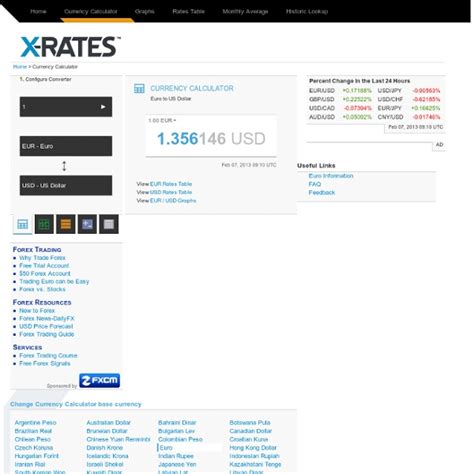Choose Hong Kong Dollar as base currency
474x474 pixels.
(x=253, y=448)
